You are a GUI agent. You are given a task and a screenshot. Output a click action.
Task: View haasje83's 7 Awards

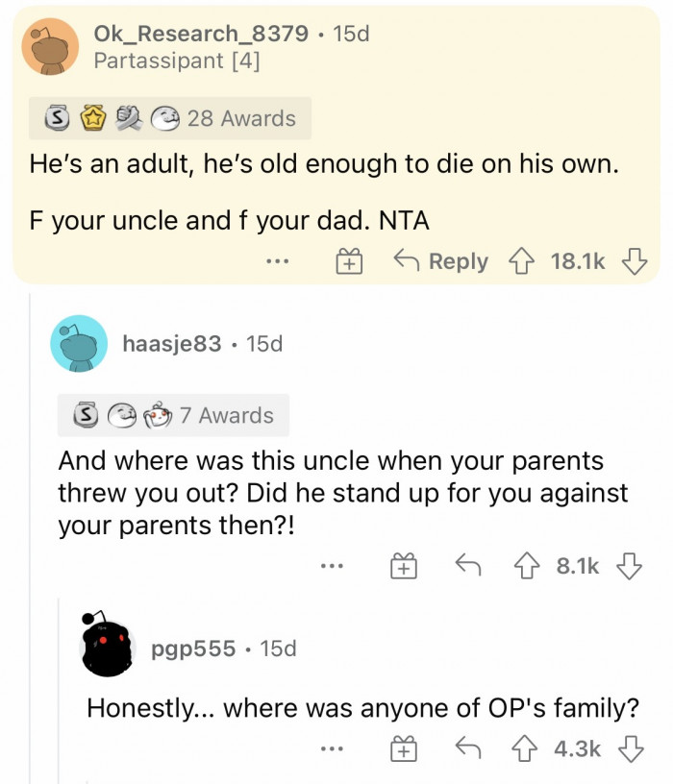click(x=173, y=415)
